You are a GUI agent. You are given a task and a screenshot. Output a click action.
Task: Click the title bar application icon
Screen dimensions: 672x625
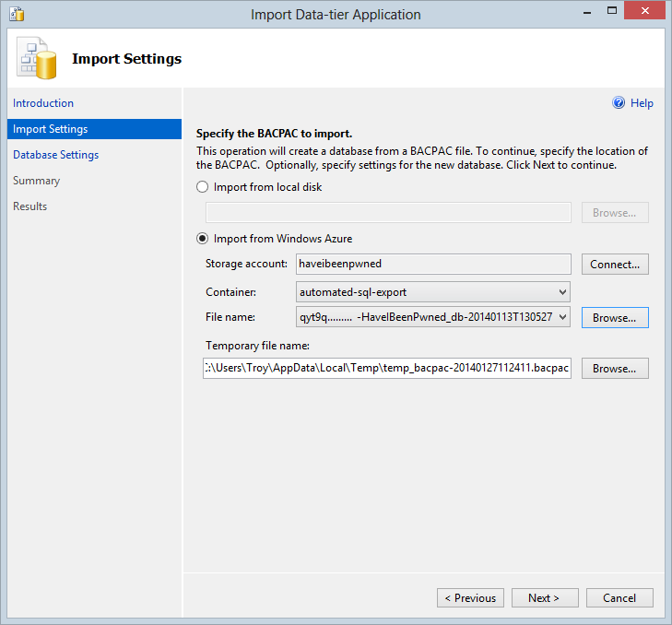(x=17, y=15)
